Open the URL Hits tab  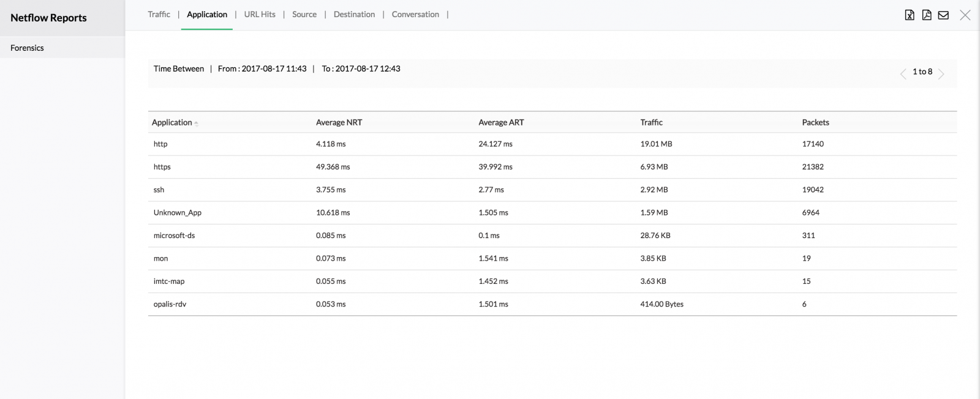[260, 15]
